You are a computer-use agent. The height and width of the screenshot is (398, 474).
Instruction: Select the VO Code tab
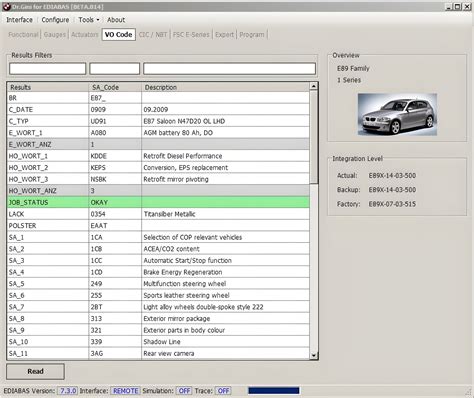[119, 34]
